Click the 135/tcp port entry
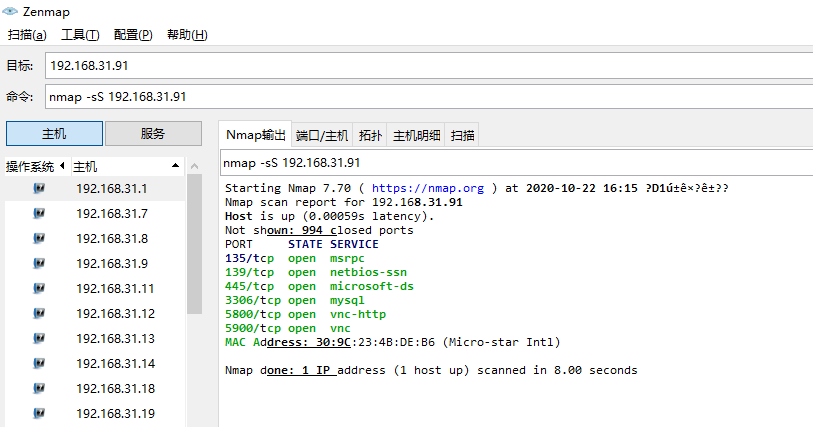Image resolution: width=813 pixels, height=427 pixels. 249,258
